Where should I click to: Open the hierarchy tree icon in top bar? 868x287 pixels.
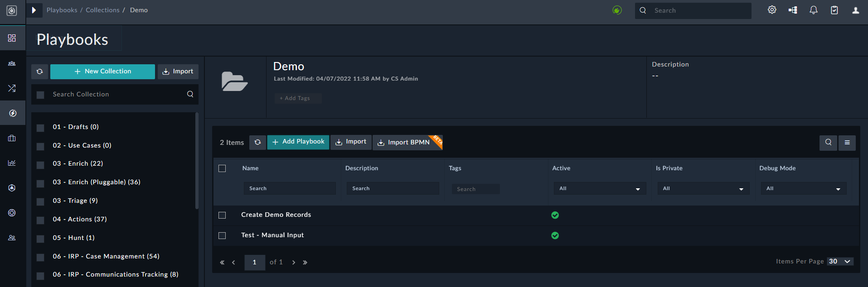793,10
